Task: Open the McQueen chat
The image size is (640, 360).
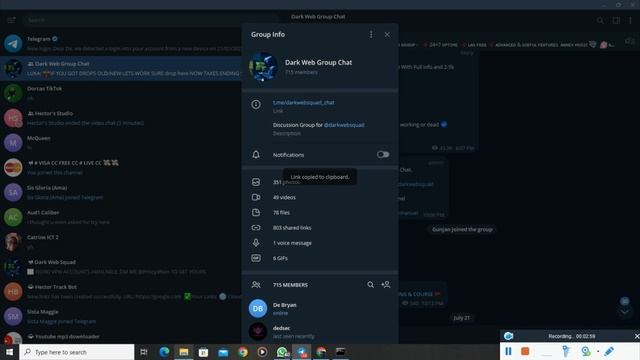Action: [x=121, y=142]
